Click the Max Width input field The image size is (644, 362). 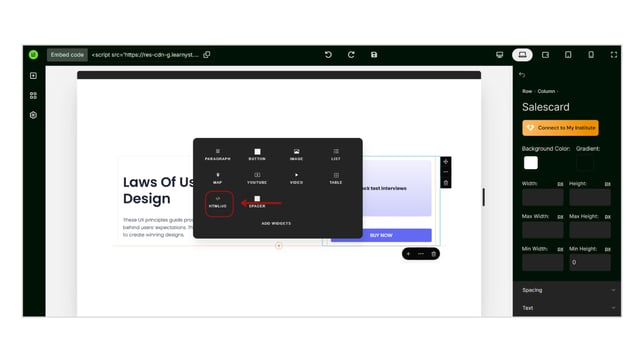[x=543, y=230]
